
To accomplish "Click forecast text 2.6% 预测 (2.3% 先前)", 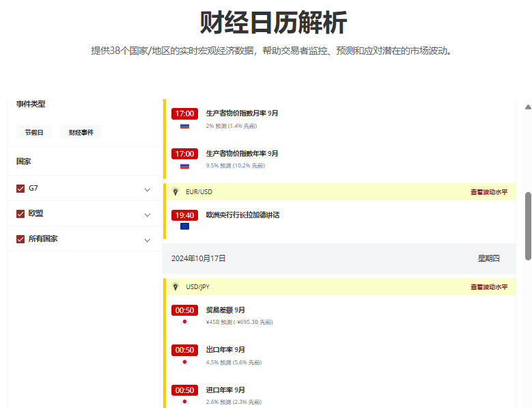I will (234, 402).
